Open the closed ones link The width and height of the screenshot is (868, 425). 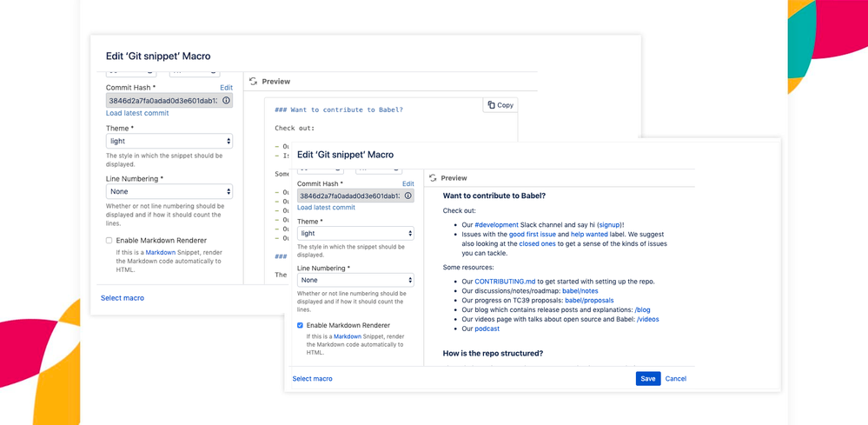[x=537, y=243]
